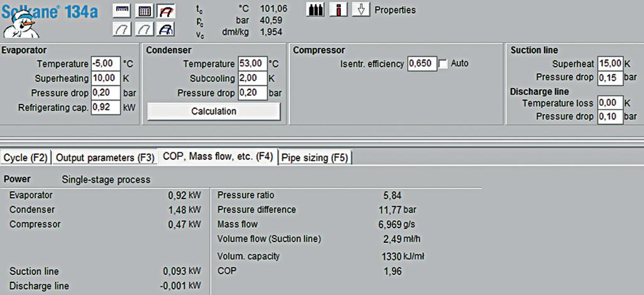This screenshot has width=644, height=295.
Task: Toggle the Auto isentropic efficiency checkbox
Action: pyautogui.click(x=443, y=64)
